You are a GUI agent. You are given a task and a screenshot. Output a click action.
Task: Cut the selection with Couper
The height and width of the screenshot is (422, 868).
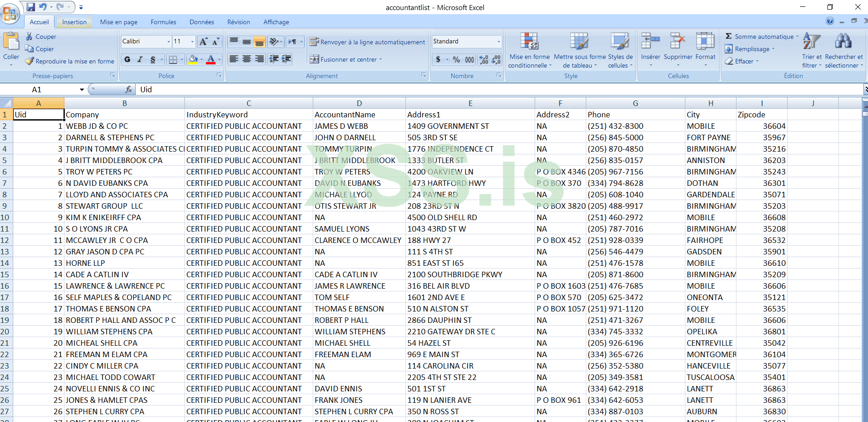(41, 37)
